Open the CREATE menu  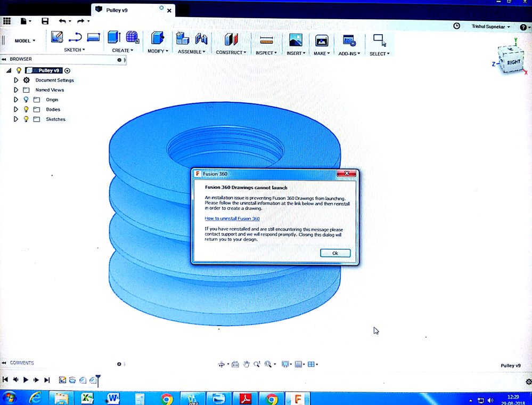pos(122,50)
